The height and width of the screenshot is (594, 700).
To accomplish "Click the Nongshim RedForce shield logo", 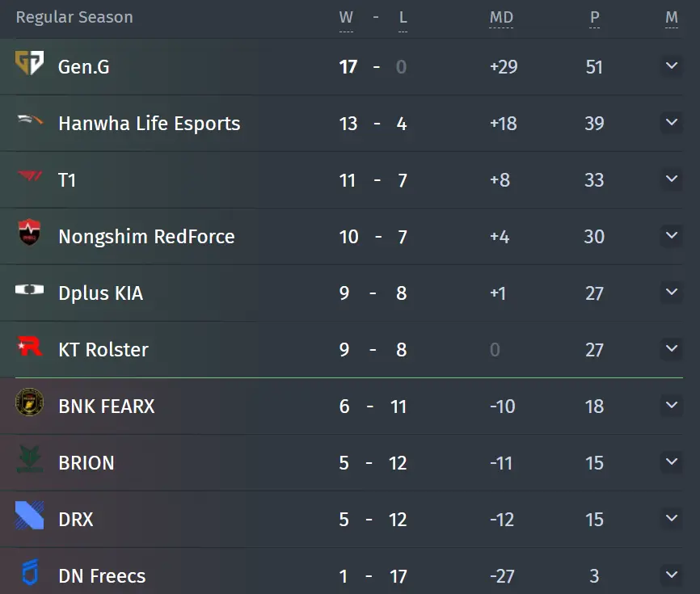I will [x=29, y=232].
